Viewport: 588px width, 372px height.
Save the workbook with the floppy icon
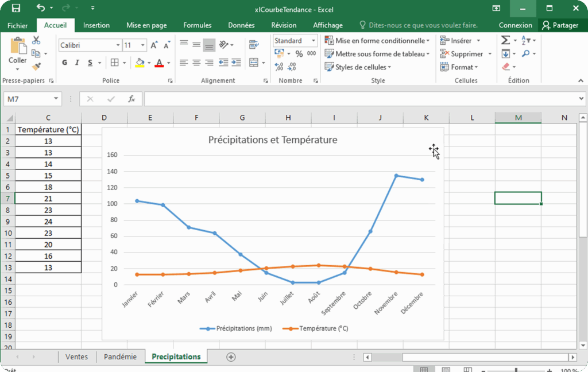pos(16,8)
